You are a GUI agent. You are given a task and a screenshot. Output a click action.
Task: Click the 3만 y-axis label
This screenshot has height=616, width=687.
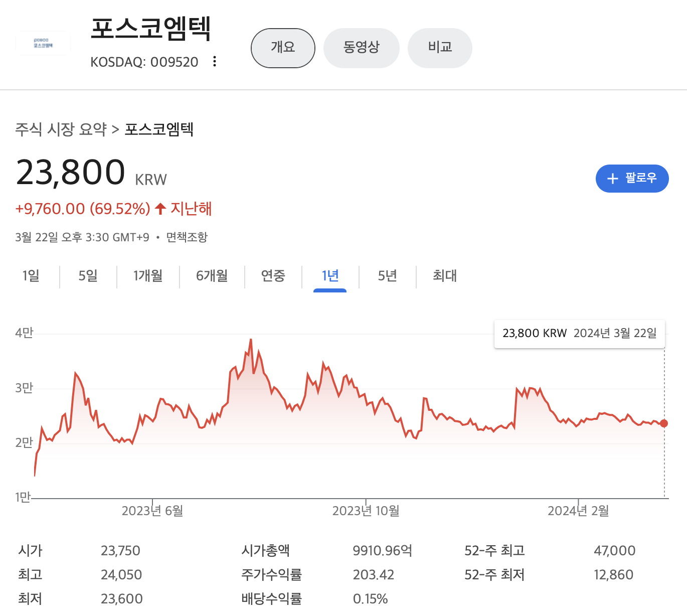pyautogui.click(x=24, y=388)
